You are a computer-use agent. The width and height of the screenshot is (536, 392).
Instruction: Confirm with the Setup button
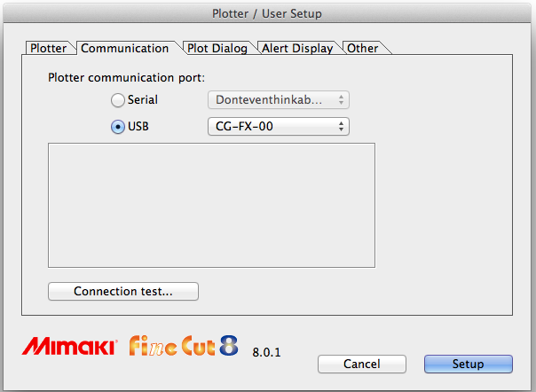pos(468,364)
